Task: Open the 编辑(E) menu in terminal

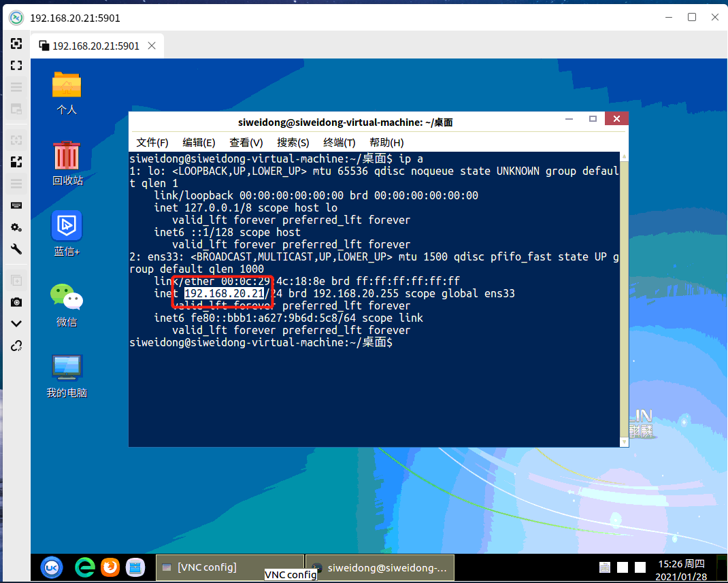Action: coord(199,142)
